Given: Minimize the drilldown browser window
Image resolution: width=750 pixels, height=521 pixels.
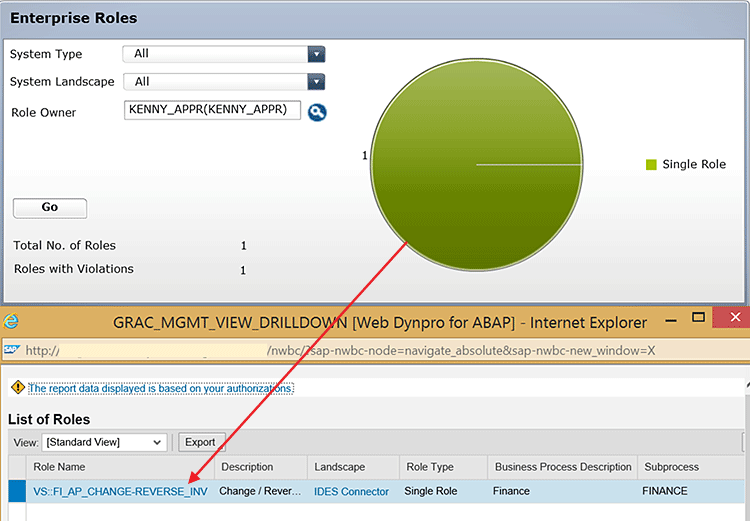Looking at the screenshot, I should (662, 321).
